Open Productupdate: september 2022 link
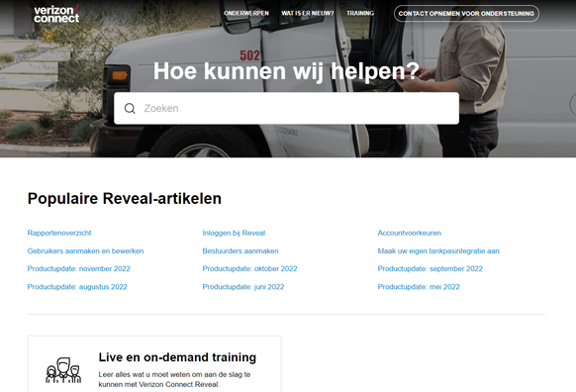This screenshot has width=576, height=392. pos(430,268)
